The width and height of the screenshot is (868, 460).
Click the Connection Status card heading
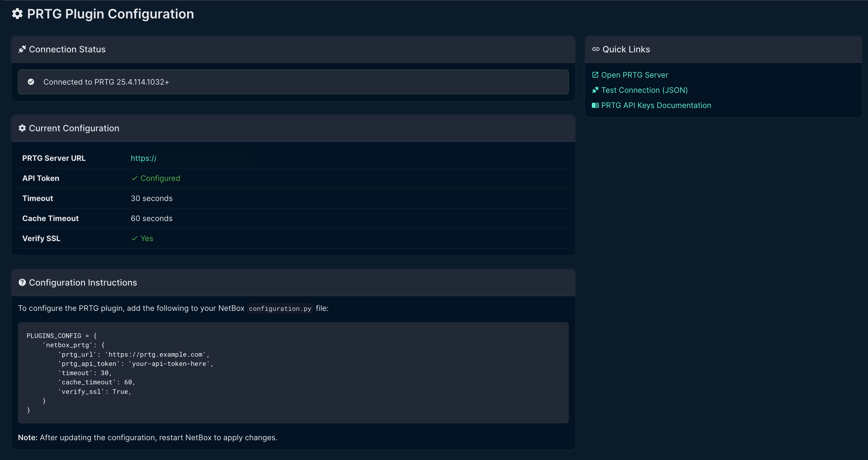pyautogui.click(x=67, y=49)
